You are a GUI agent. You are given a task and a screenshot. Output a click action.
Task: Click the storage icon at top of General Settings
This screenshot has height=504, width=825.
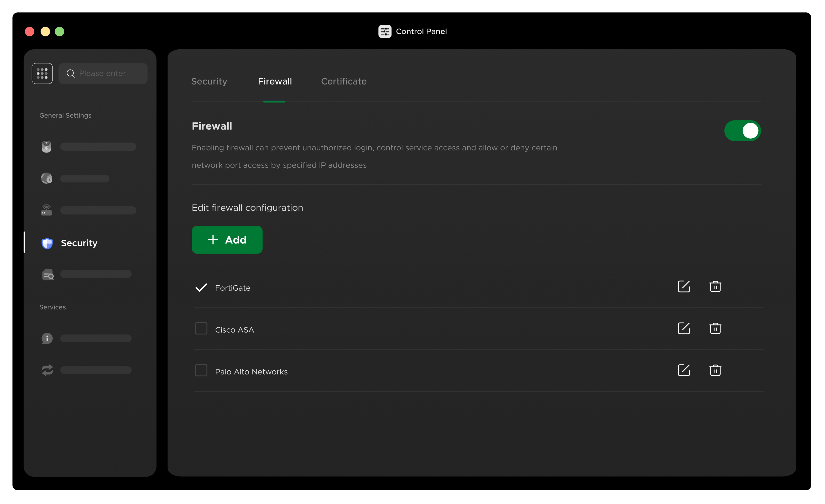pos(46,146)
